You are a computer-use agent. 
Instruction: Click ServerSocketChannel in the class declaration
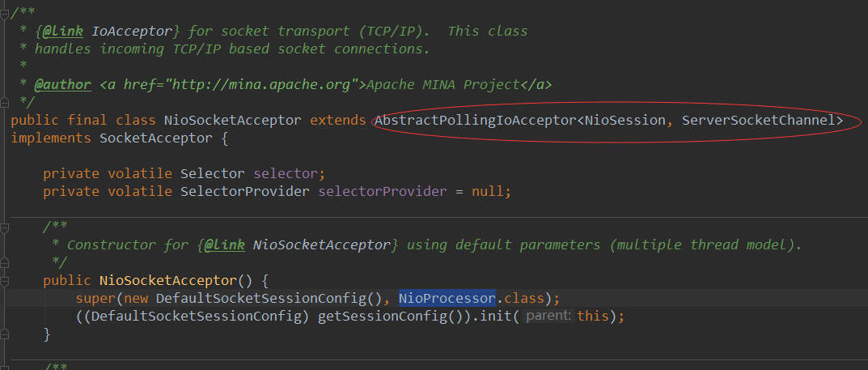758,120
